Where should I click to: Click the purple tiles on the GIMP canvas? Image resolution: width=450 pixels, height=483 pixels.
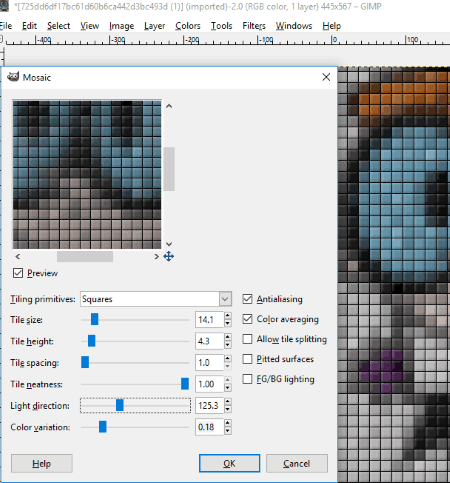click(x=383, y=370)
